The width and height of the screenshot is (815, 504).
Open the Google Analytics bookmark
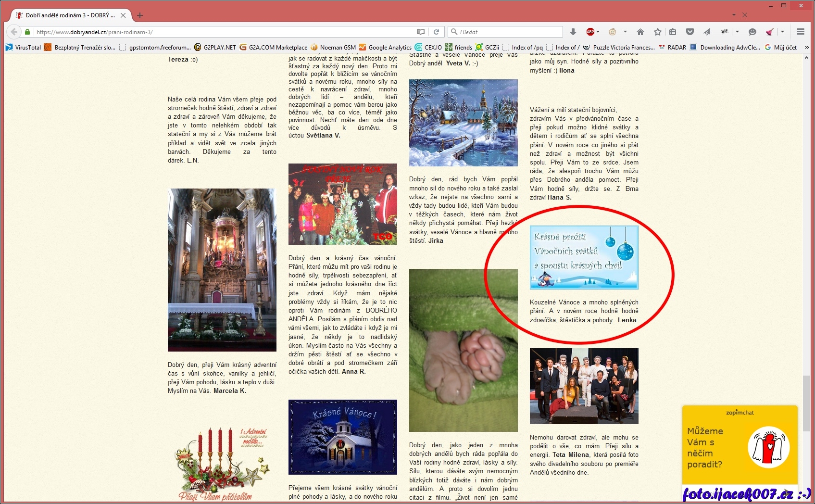(385, 47)
